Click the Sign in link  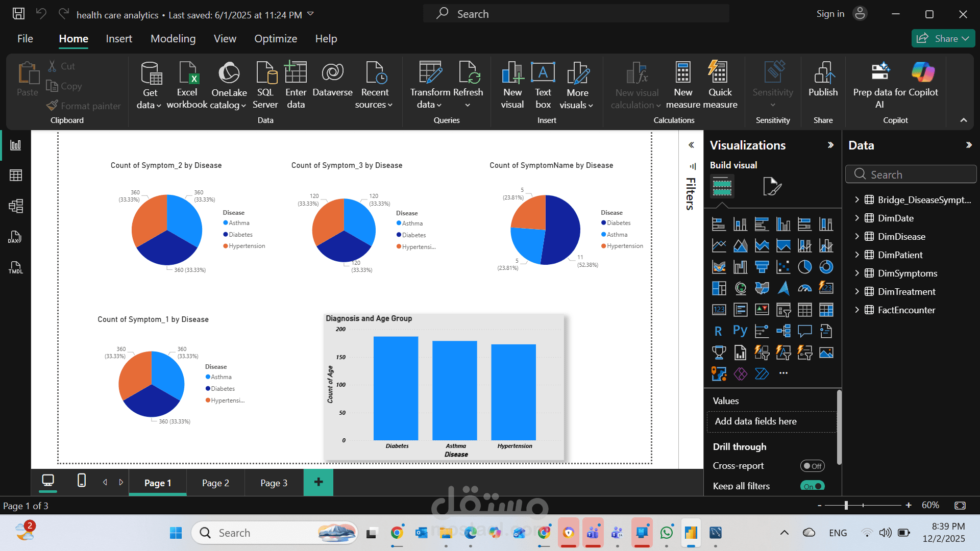[x=830, y=13]
